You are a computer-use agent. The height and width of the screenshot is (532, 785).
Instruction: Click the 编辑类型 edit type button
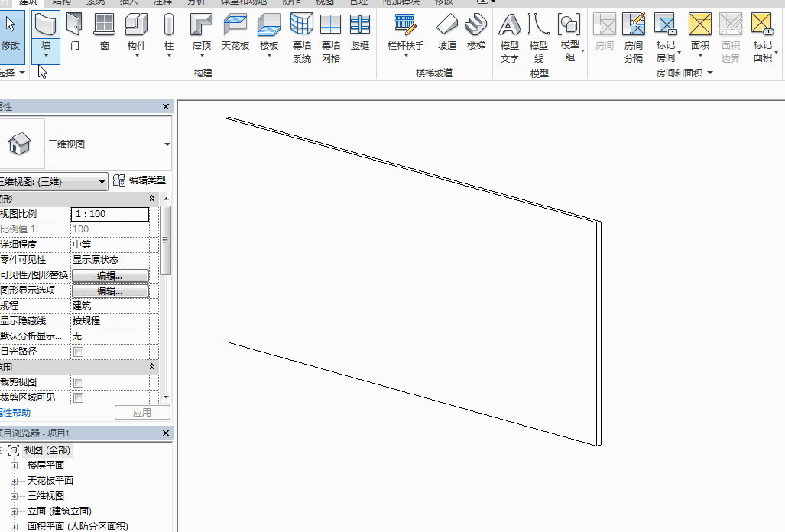[139, 181]
